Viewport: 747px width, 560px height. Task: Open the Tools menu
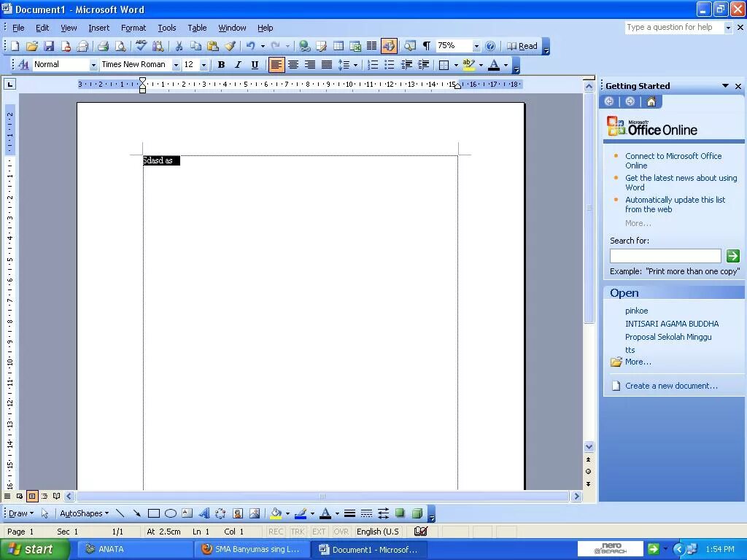(x=167, y=28)
